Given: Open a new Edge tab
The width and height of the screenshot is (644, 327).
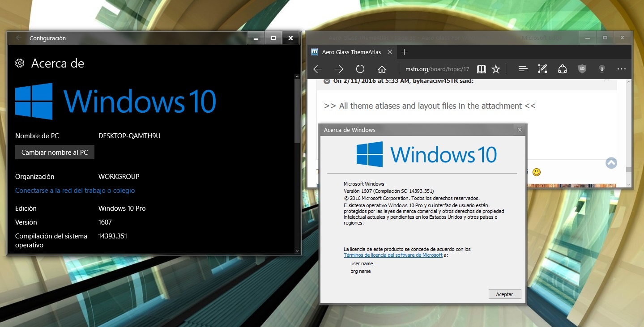Looking at the screenshot, I should pos(404,52).
